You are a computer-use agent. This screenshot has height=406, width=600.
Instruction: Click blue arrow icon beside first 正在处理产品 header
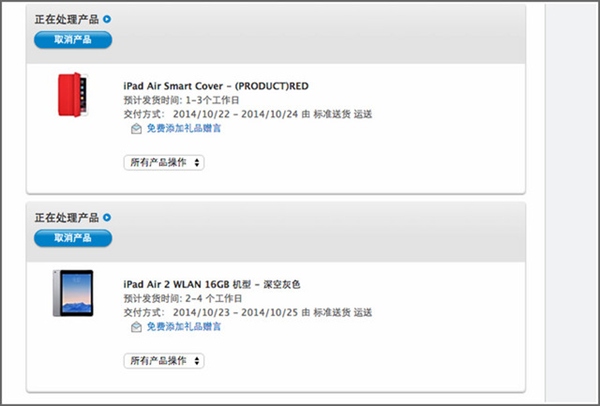click(107, 19)
